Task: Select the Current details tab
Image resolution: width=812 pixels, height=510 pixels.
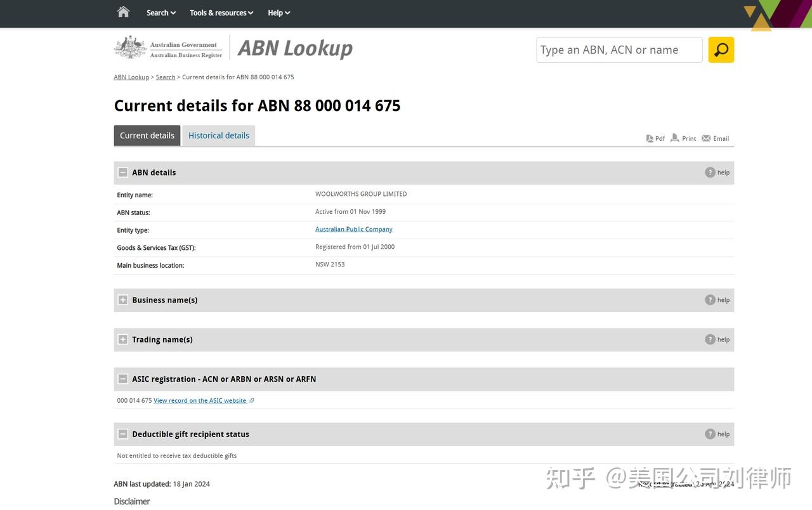Action: click(147, 136)
